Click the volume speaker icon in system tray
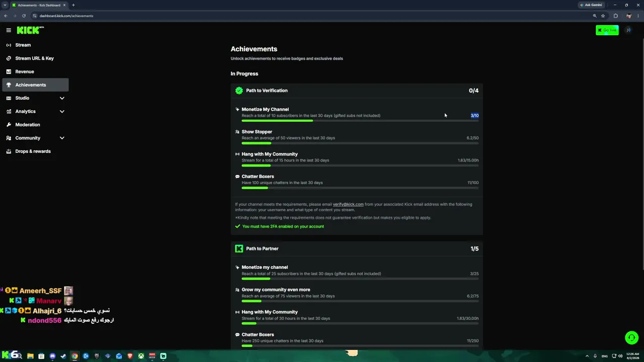The image size is (644, 362). pyautogui.click(x=620, y=356)
